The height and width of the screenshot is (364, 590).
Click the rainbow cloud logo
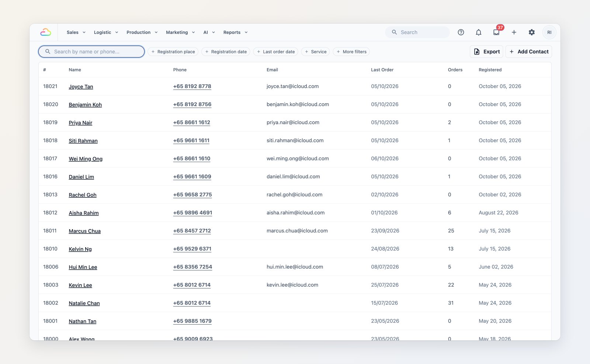(46, 32)
